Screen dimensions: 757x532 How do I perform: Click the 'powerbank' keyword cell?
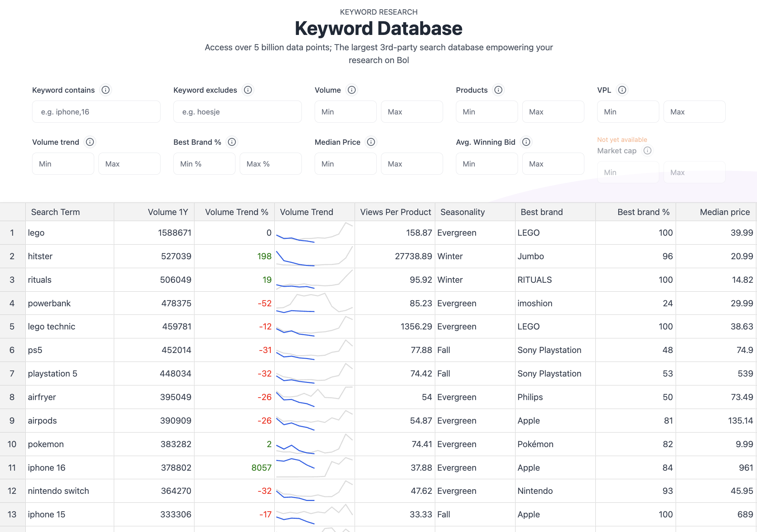[70, 303]
